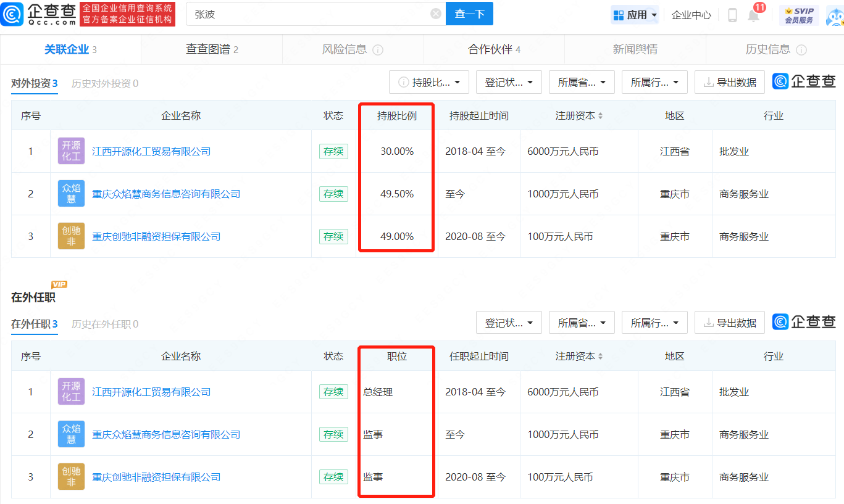Open 江西开源化工贸易有限公司 in 对外投资 table

pyautogui.click(x=151, y=151)
